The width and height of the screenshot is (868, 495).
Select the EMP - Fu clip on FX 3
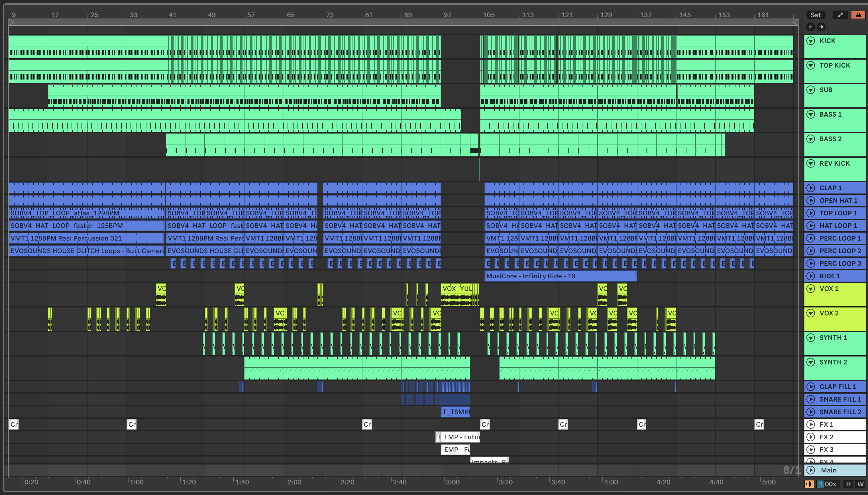456,450
